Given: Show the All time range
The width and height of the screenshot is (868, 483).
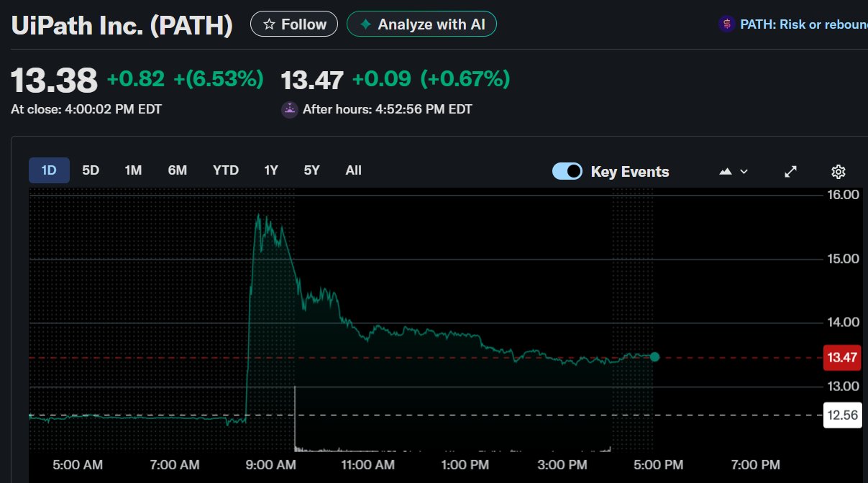Looking at the screenshot, I should [353, 171].
